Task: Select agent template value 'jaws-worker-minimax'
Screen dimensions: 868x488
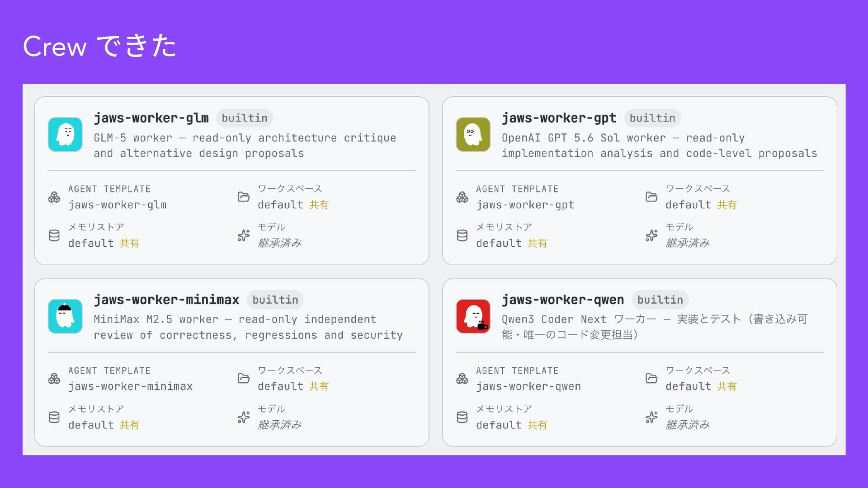Action: tap(131, 387)
